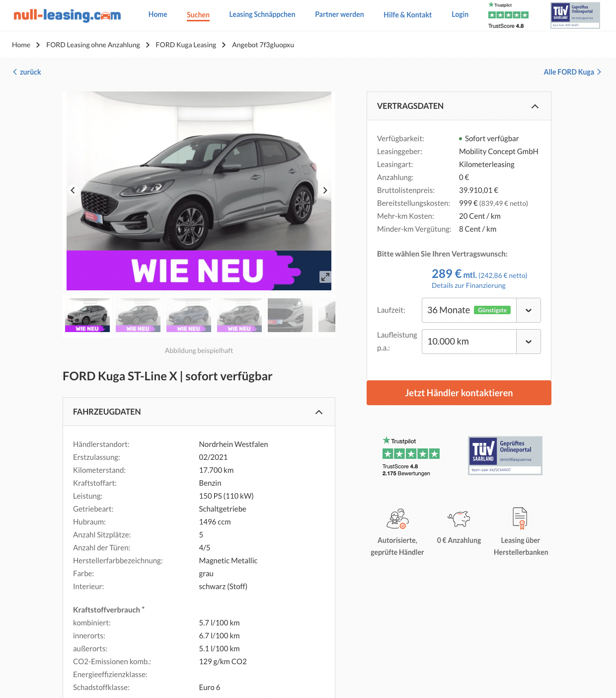Viewport: 616px width, 698px height.
Task: Open the Leasing Schnäppchen menu item
Action: 262,14
